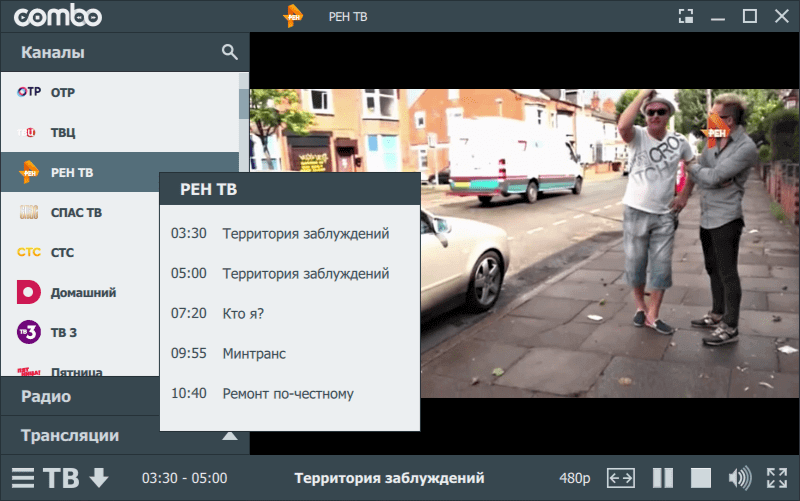
Task: Select the СТС channel
Action: click(81, 253)
